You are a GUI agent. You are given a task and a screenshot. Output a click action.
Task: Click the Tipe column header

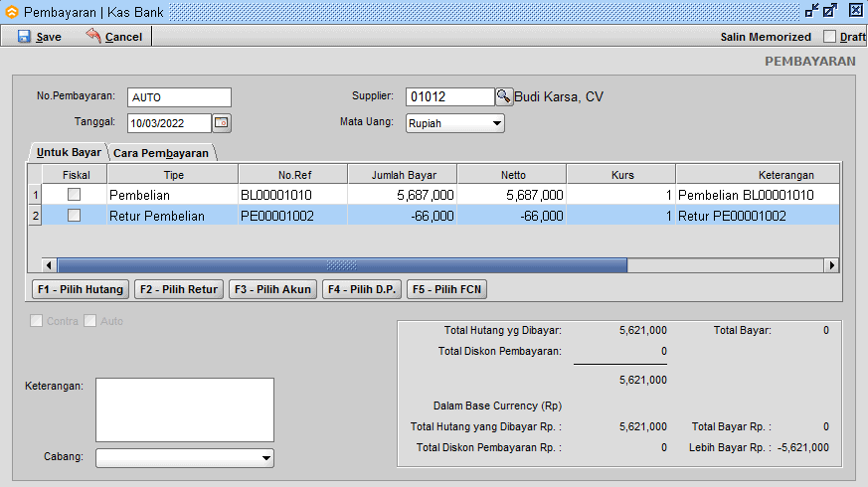point(173,175)
